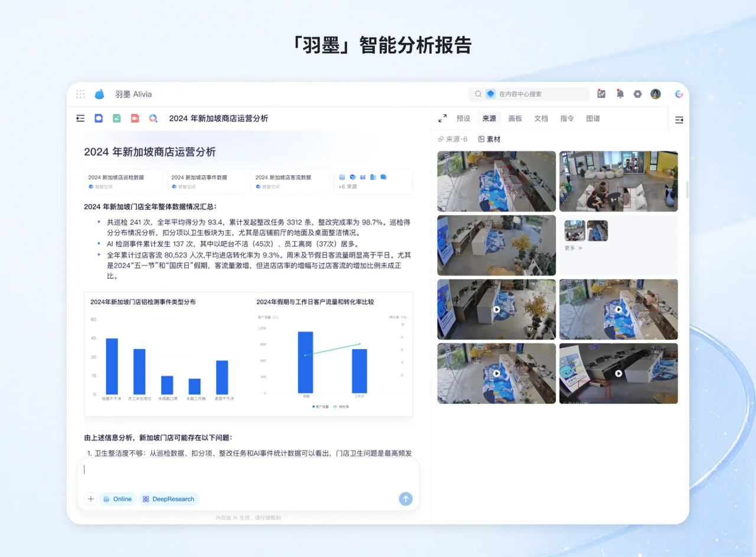Select the 来源·6 sub-tab
756x557 pixels.
[x=452, y=139]
